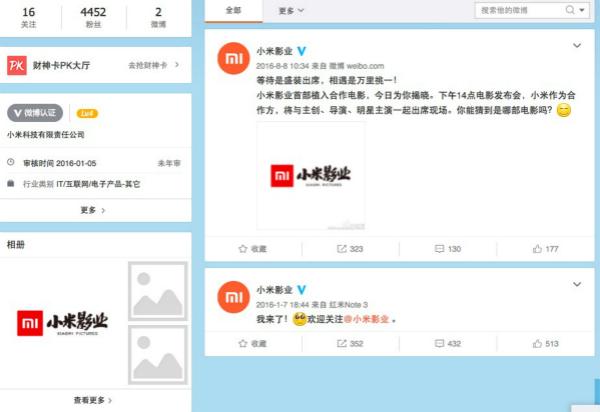Click the clock icon beside 审核时间

[11, 162]
